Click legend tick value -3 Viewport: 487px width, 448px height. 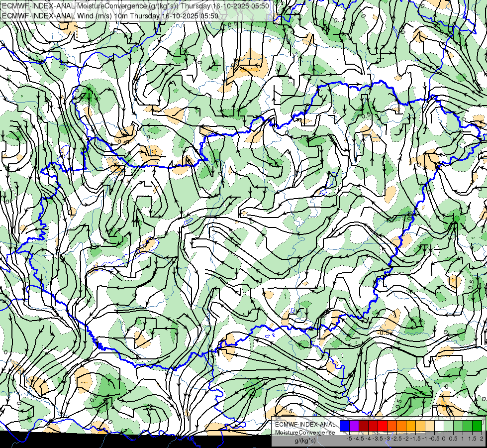tap(388, 439)
